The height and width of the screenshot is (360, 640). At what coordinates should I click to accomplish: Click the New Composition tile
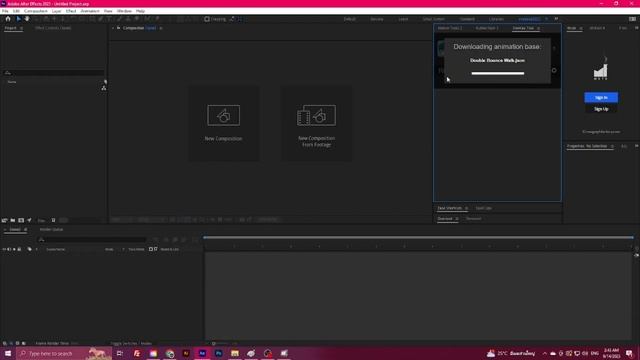(223, 123)
